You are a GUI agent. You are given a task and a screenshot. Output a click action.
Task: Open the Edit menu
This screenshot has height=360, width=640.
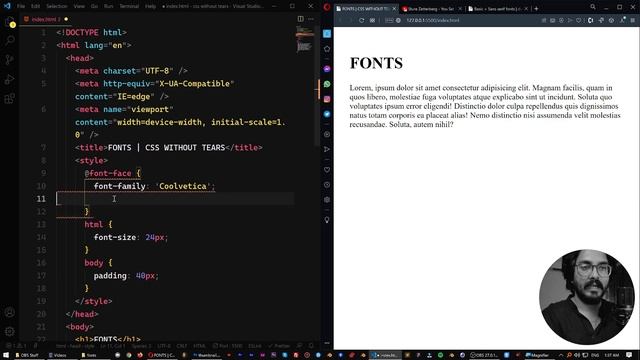[36, 6]
